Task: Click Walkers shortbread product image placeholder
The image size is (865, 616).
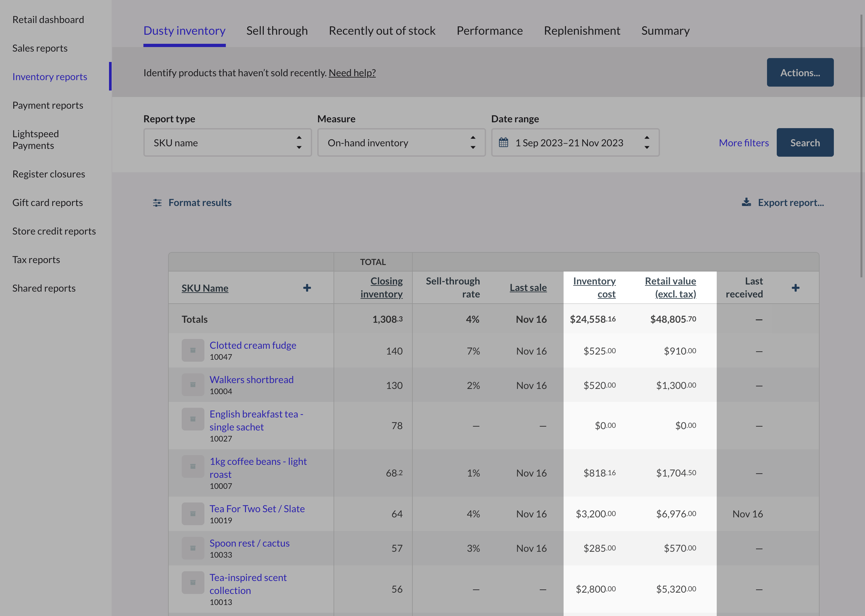Action: click(x=193, y=385)
